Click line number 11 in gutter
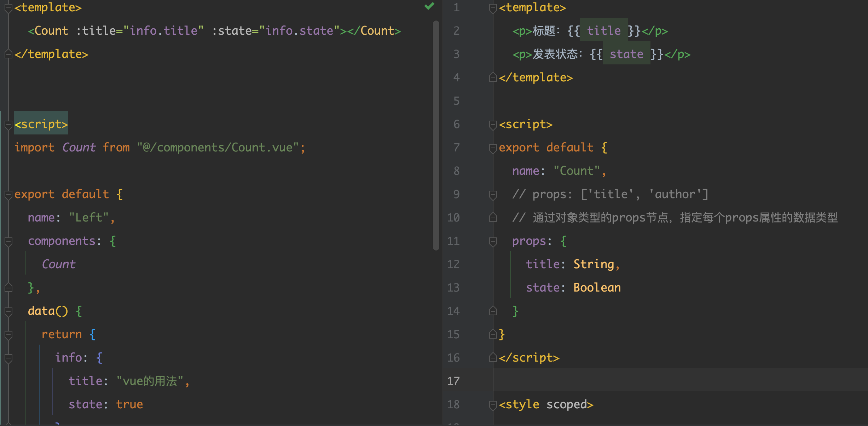 tap(453, 241)
